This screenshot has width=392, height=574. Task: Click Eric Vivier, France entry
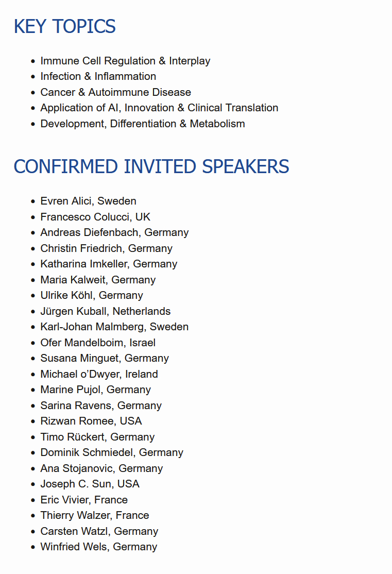pyautogui.click(x=84, y=500)
